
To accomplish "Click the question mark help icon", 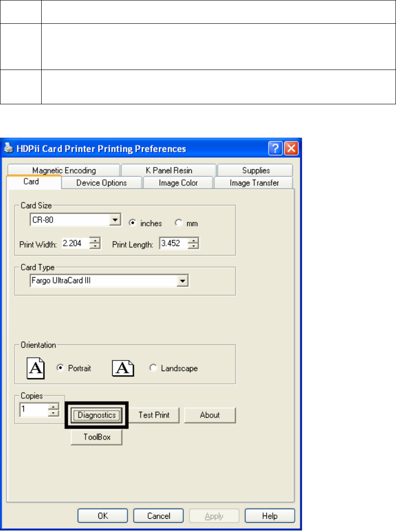I will coord(275,148).
